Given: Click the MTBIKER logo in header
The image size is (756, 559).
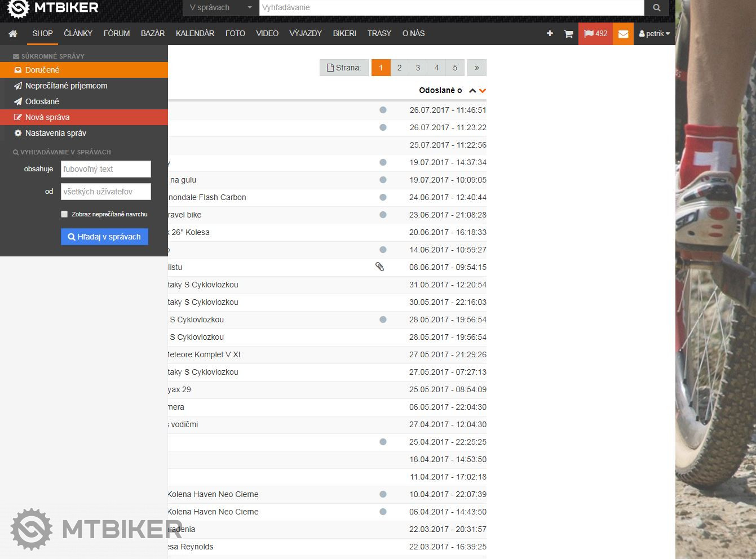Looking at the screenshot, I should coord(53,8).
